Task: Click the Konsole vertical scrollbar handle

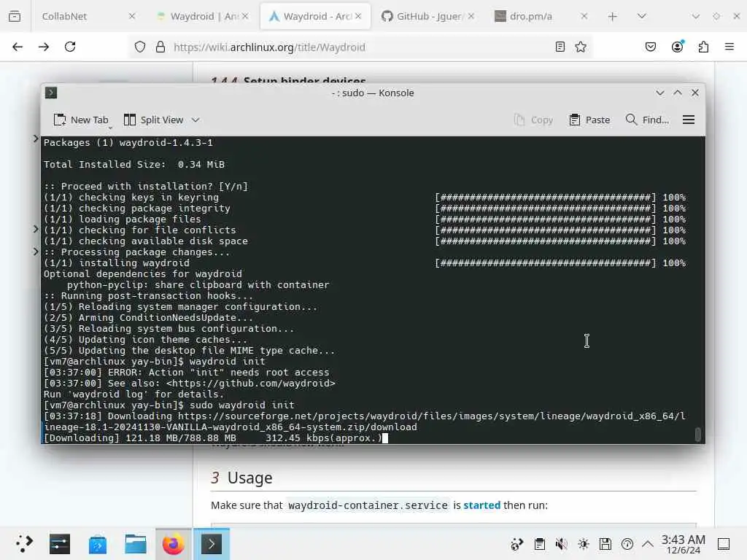Action: 698,434
